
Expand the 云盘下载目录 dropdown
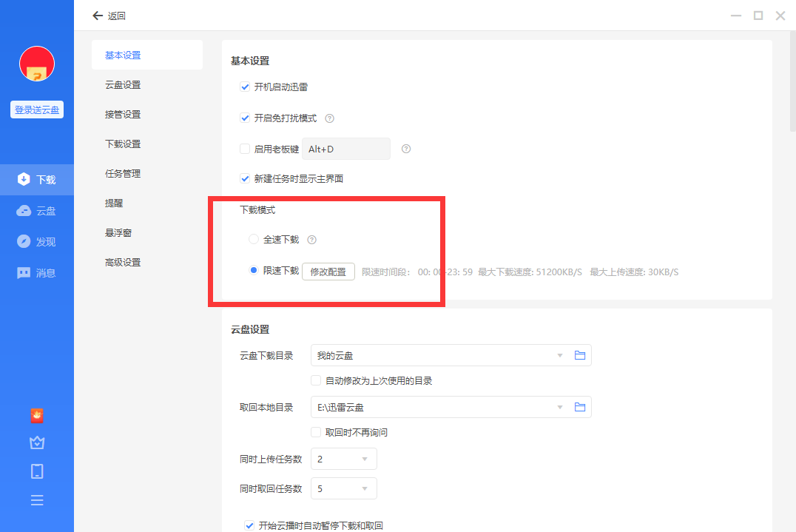(560, 356)
